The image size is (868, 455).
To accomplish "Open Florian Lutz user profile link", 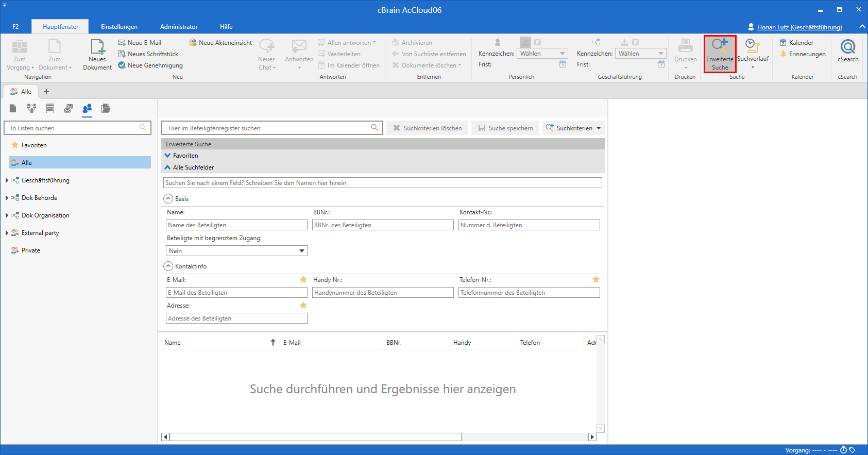I will coord(799,27).
